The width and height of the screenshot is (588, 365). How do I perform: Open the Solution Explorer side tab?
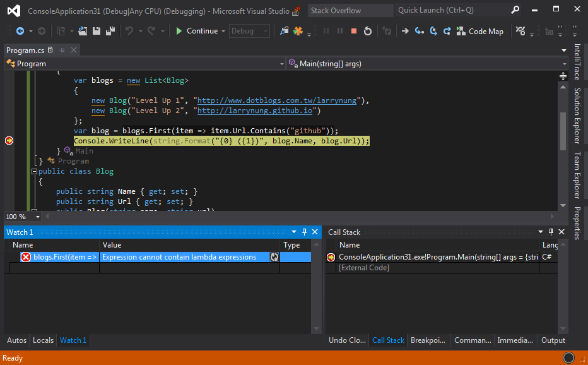tap(577, 116)
